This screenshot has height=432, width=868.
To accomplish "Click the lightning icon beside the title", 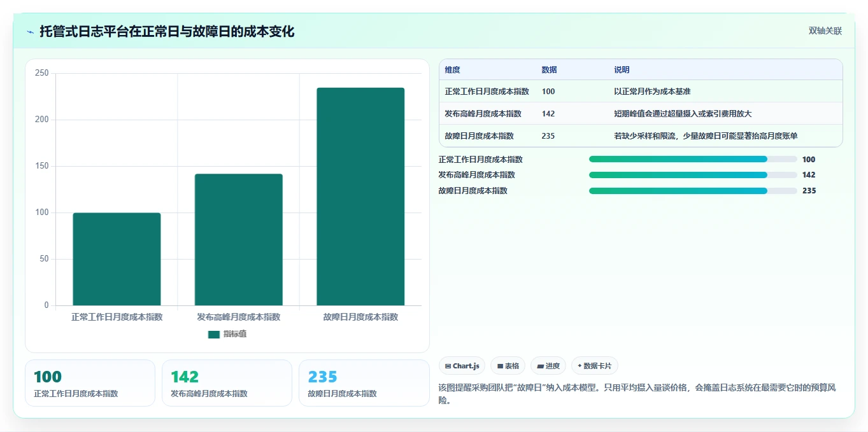I will [x=31, y=31].
